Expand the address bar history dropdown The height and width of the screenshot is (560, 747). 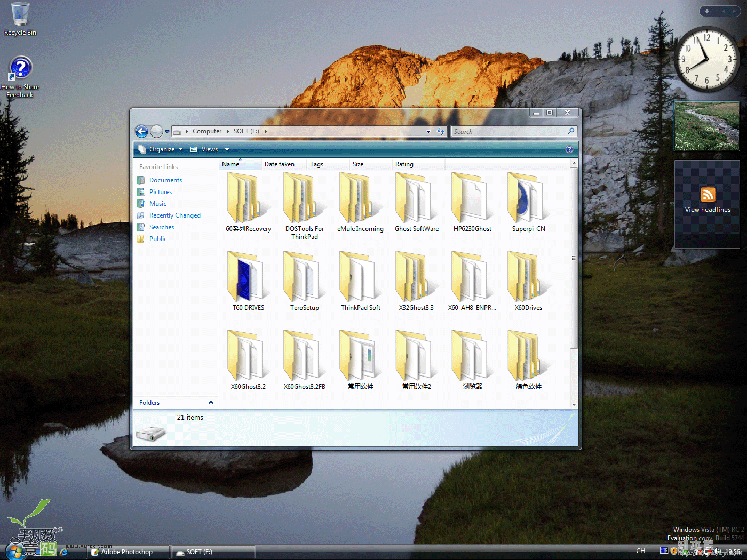[428, 132]
